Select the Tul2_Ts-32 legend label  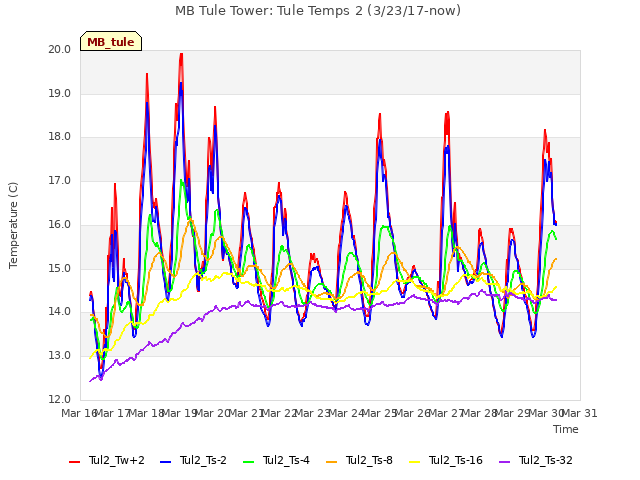point(546,460)
